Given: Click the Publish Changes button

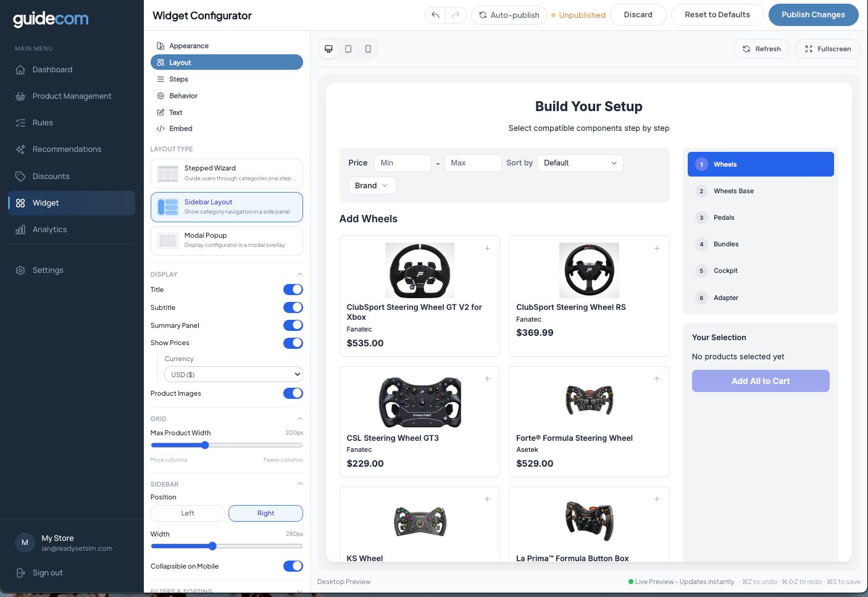Looking at the screenshot, I should 814,15.
